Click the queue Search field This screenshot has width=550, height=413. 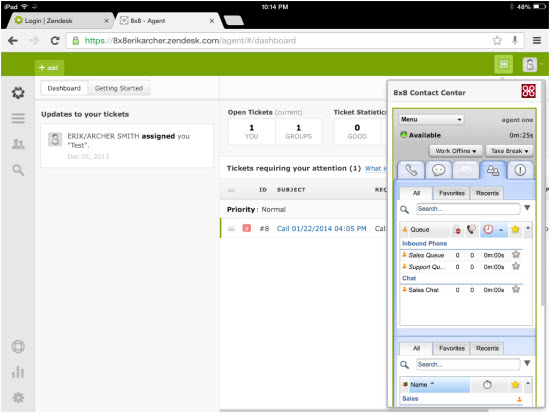coord(468,209)
